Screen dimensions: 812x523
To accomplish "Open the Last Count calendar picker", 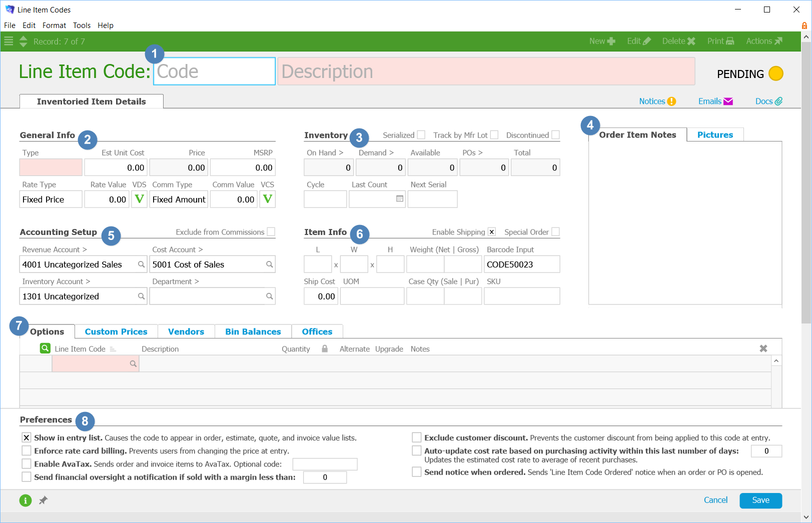I will click(x=400, y=199).
